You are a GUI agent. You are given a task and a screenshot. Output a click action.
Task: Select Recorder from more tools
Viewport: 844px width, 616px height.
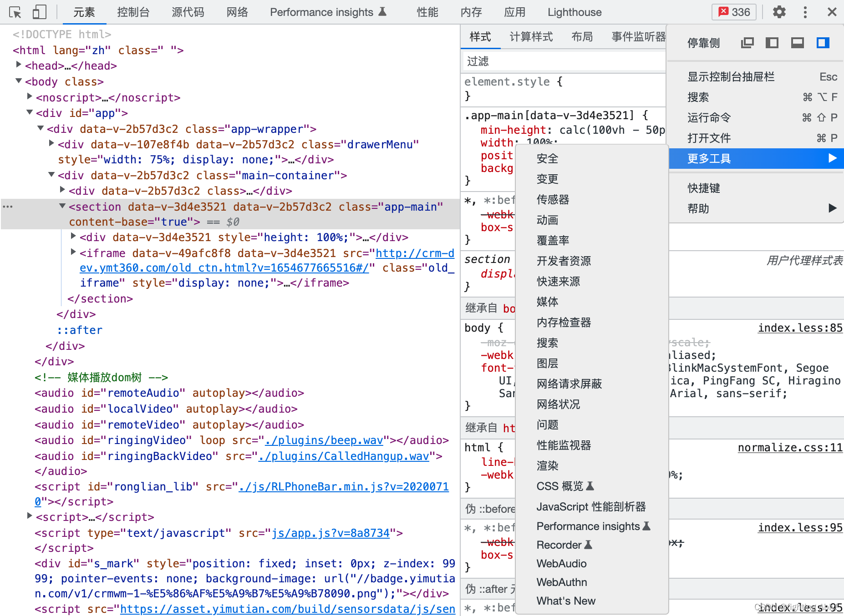592,545
